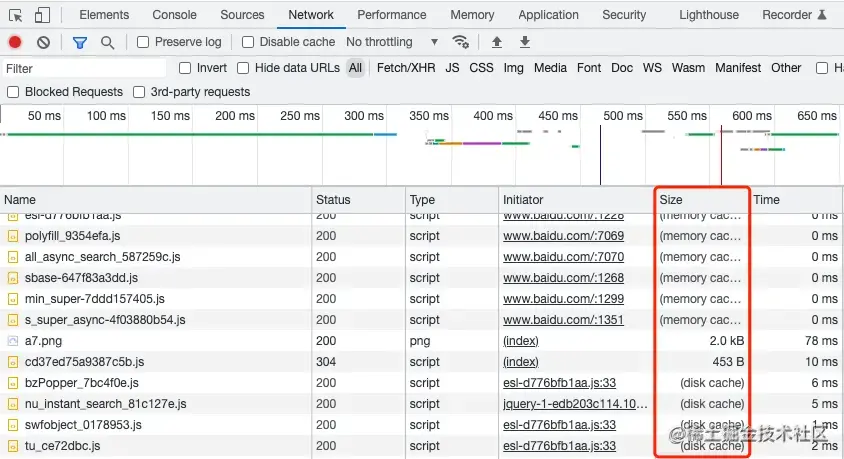This screenshot has height=459, width=844.
Task: Filter requests by Doc type
Action: [x=622, y=68]
